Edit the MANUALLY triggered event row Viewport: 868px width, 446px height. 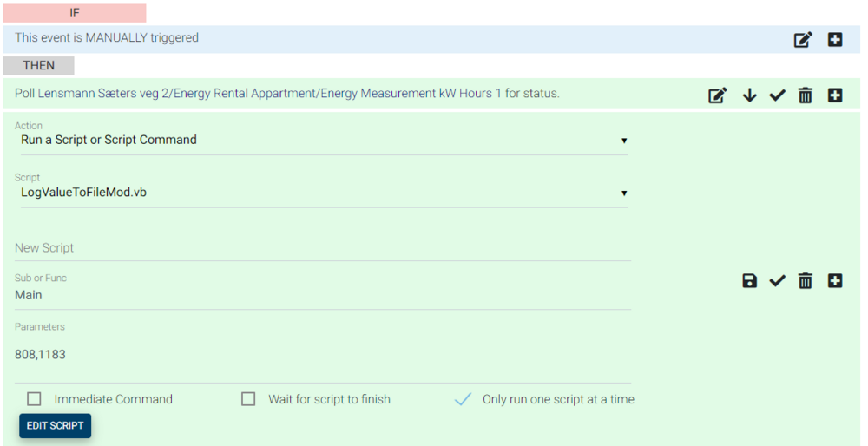803,40
